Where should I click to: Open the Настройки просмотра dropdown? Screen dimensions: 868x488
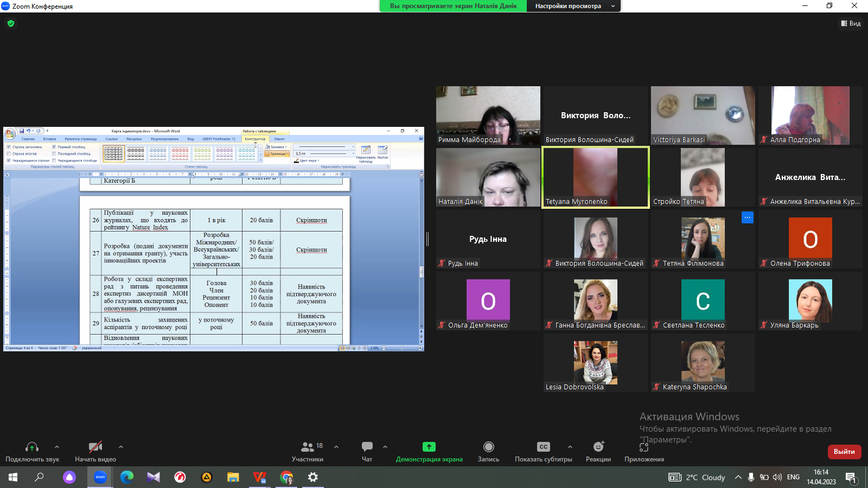(573, 6)
